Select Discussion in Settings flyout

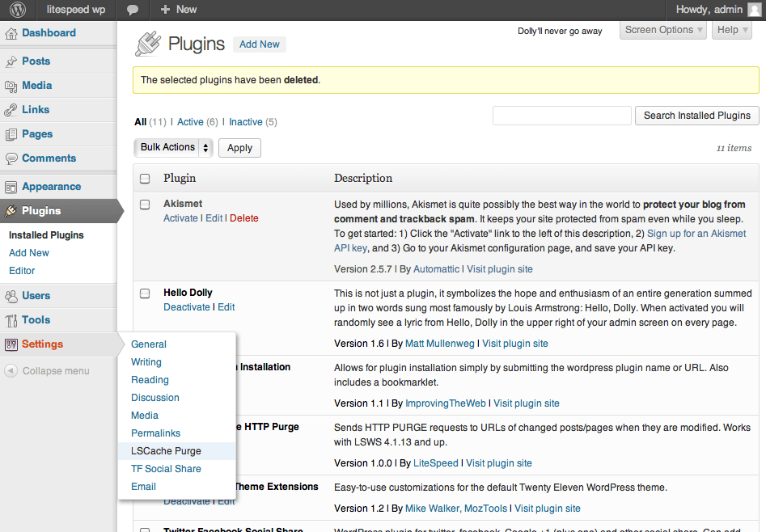click(x=154, y=398)
